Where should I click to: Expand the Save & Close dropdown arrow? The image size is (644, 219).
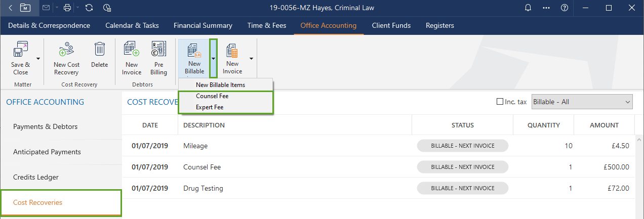point(38,58)
